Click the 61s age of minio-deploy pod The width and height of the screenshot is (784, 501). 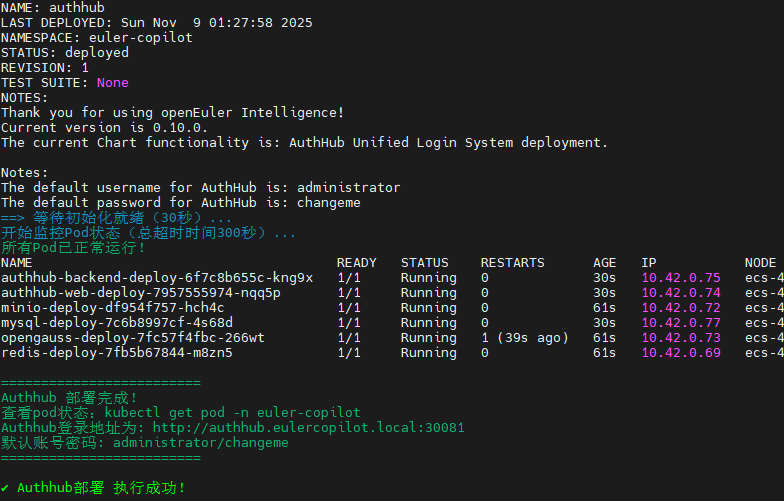click(604, 308)
